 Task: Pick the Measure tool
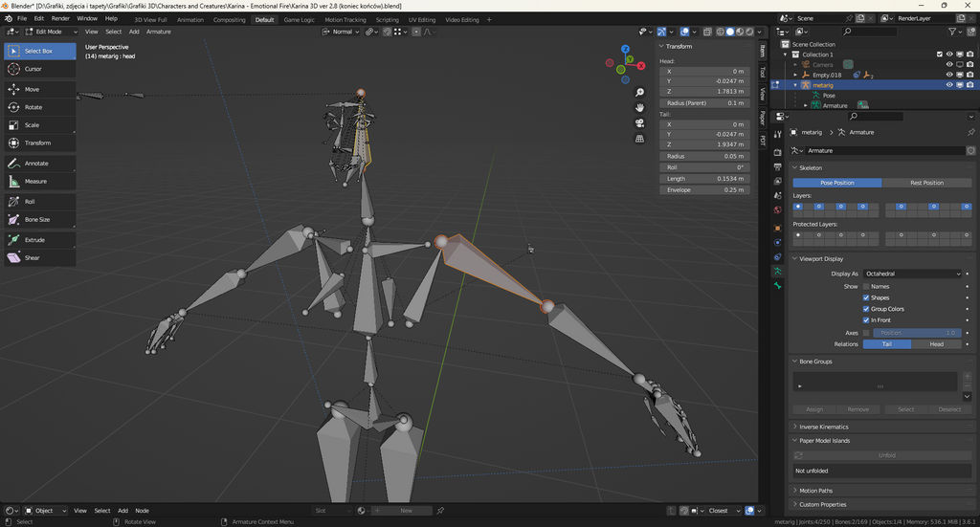click(x=35, y=181)
